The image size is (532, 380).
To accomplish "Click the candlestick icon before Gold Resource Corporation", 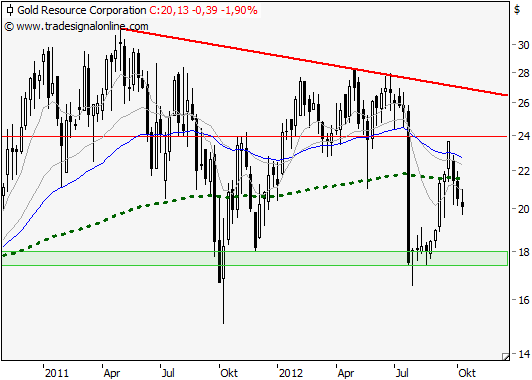I will click(x=10, y=10).
